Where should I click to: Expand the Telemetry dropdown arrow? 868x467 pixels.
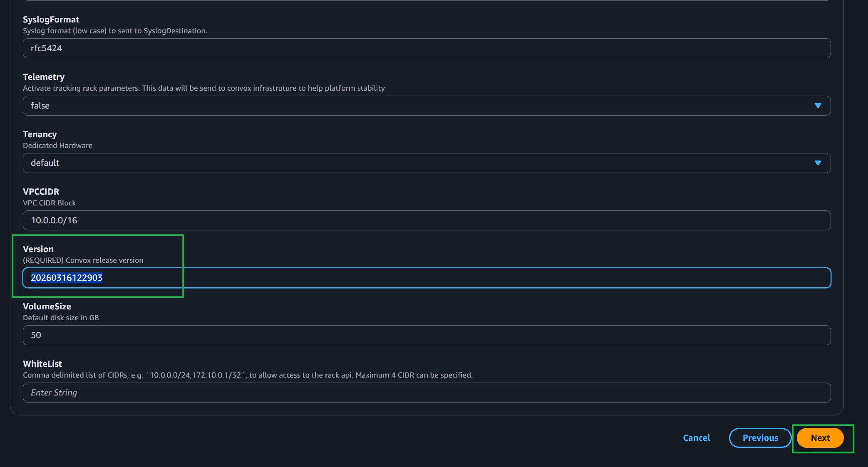click(x=818, y=106)
